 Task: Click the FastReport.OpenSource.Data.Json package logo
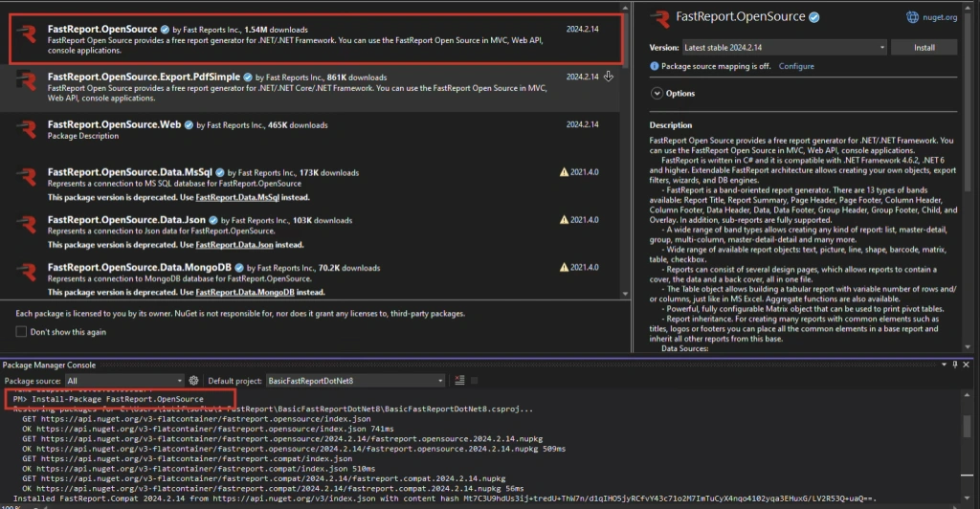[27, 224]
